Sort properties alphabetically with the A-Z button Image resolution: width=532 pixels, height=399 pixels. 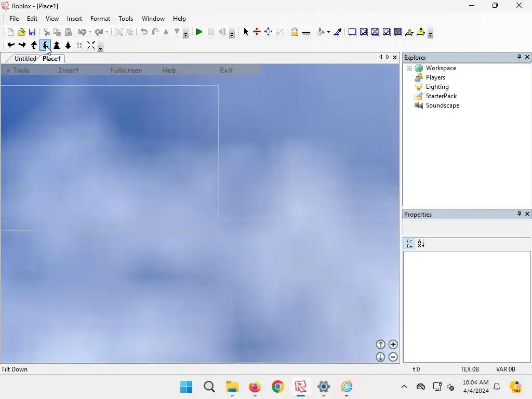421,244
